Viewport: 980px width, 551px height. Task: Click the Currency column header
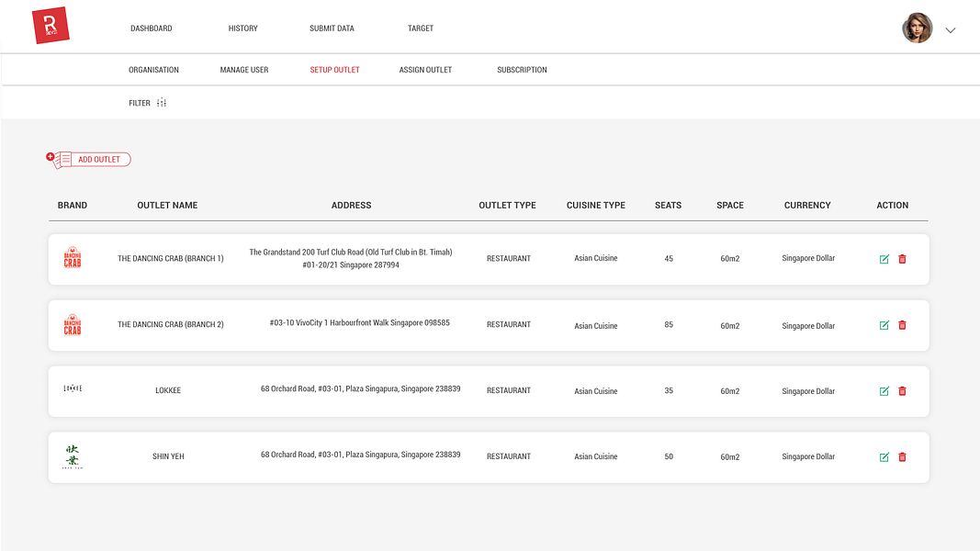pyautogui.click(x=807, y=205)
